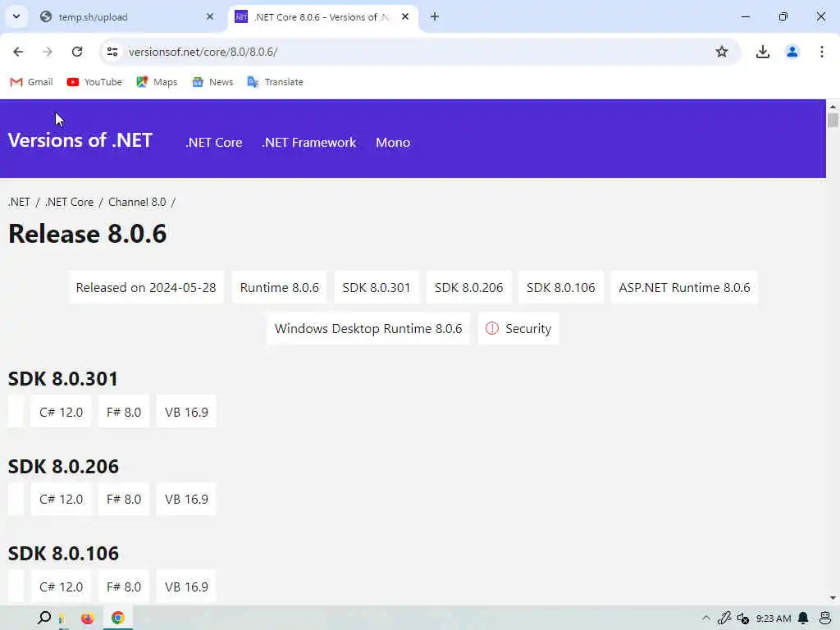Screen dimensions: 840x630
Task: Open the .NET Core nav item
Action: [x=214, y=143]
